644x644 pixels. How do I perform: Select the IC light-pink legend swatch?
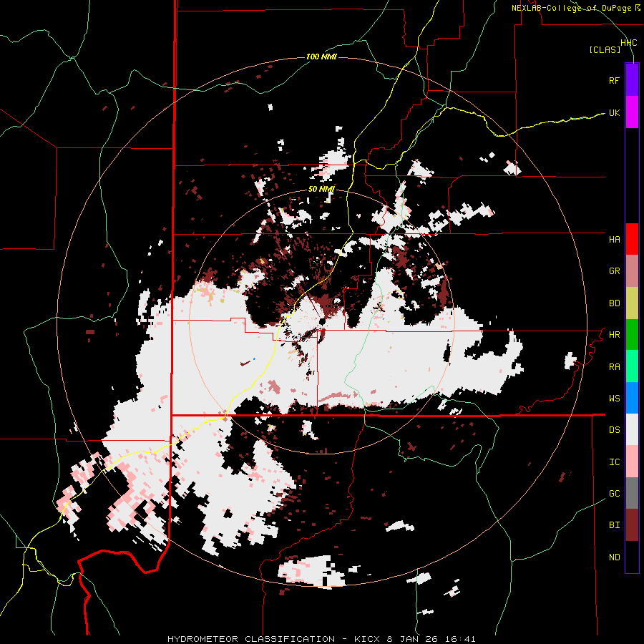tap(632, 462)
